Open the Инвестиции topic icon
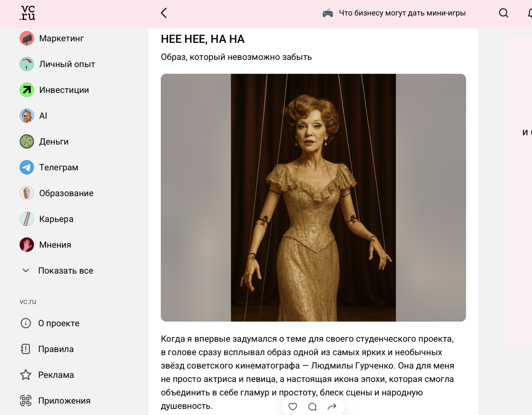The width and height of the screenshot is (532, 415). coord(27,90)
